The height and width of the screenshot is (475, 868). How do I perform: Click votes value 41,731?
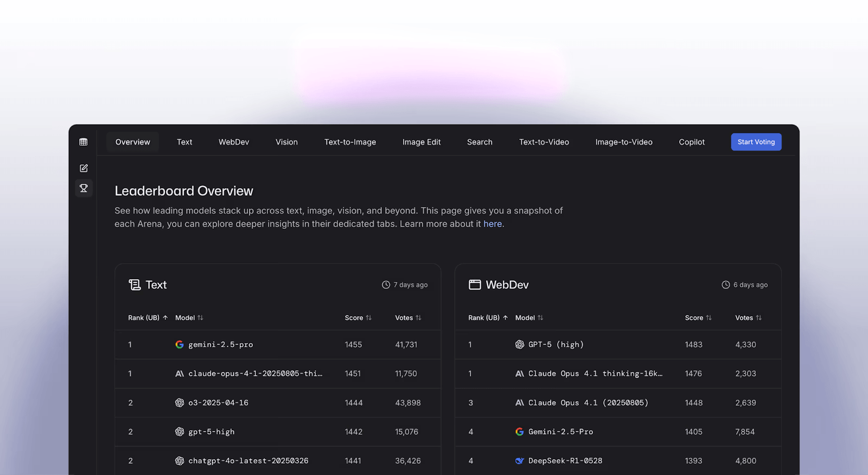(x=406, y=345)
